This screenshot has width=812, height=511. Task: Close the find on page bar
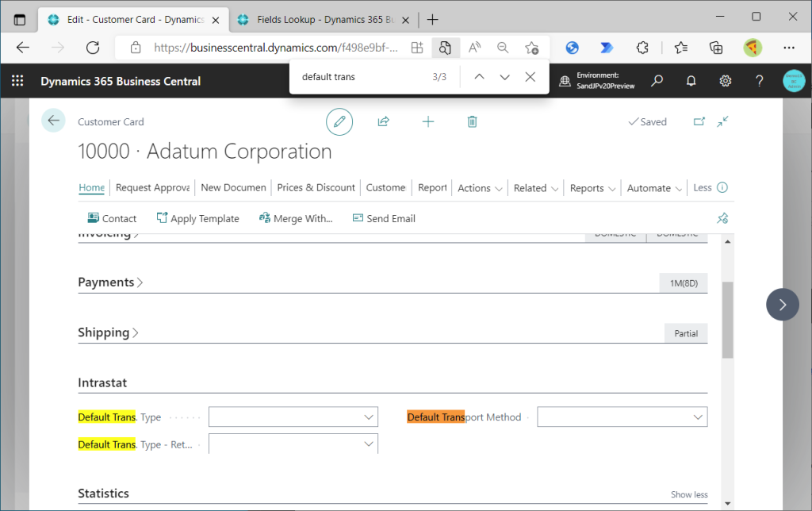click(x=530, y=77)
